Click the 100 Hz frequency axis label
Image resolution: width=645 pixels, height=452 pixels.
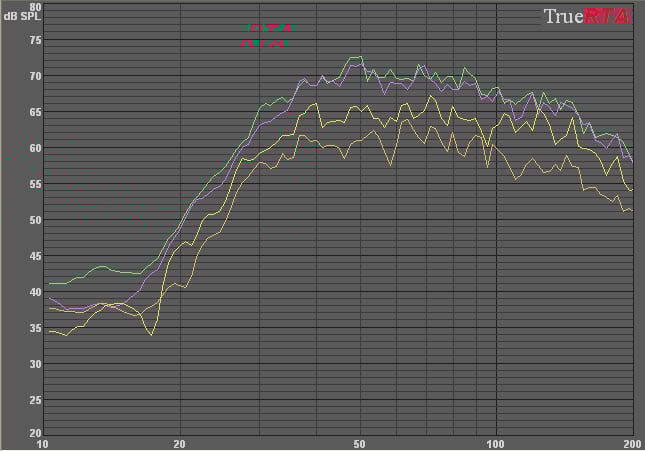pyautogui.click(x=497, y=443)
